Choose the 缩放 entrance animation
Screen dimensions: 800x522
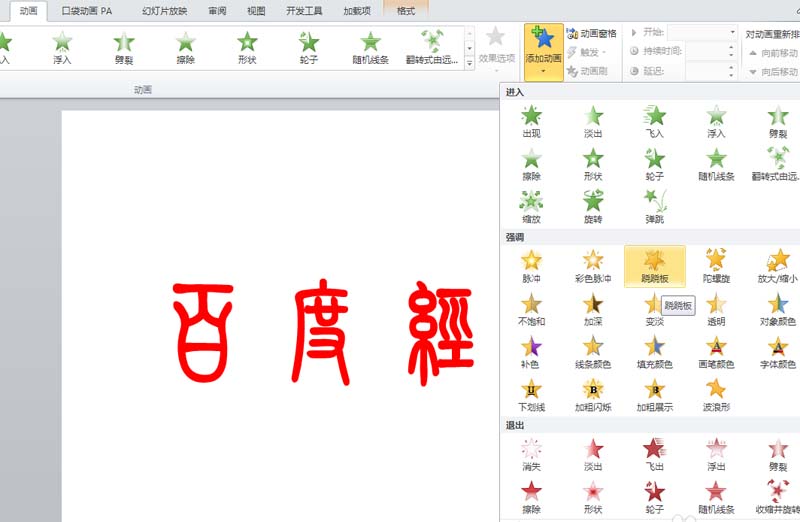click(531, 208)
